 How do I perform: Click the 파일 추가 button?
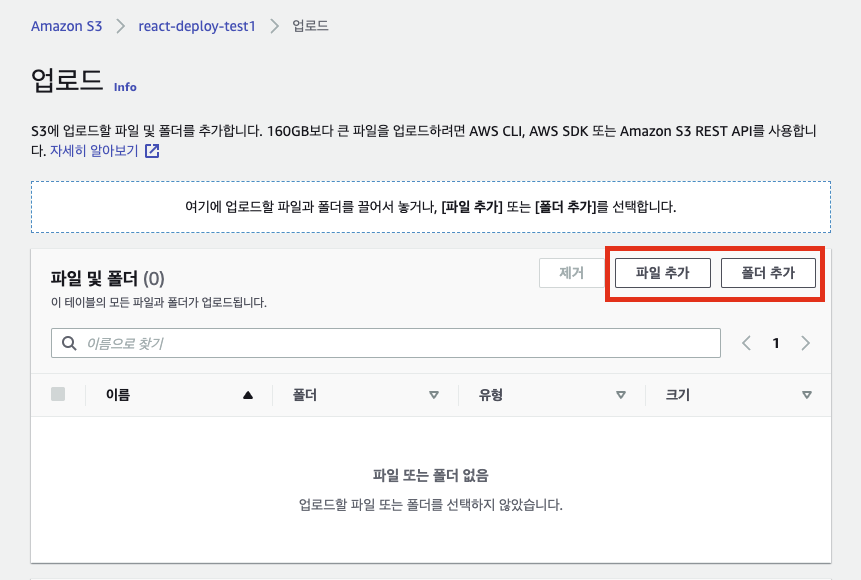pyautogui.click(x=663, y=273)
